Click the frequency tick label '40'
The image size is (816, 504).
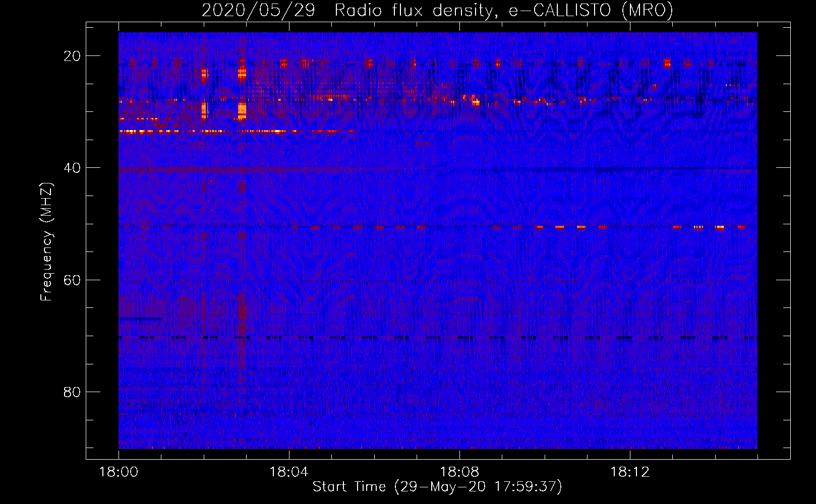click(x=73, y=168)
